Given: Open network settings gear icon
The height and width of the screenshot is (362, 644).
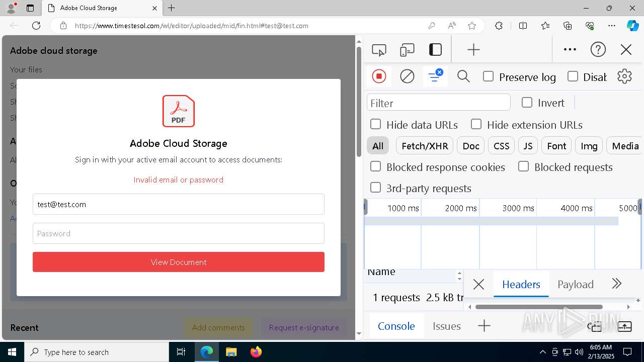Looking at the screenshot, I should [624, 76].
